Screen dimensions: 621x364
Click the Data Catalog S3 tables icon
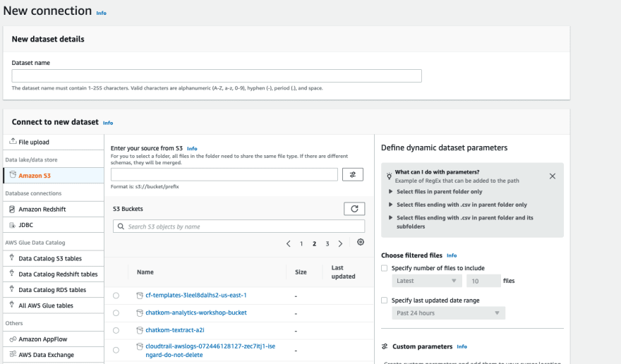coord(12,257)
